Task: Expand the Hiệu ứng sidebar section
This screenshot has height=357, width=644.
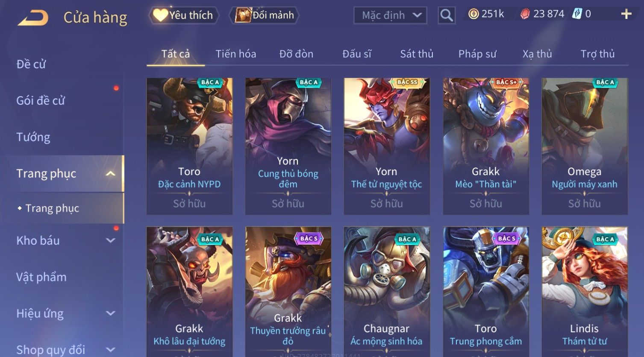Action: [x=110, y=313]
